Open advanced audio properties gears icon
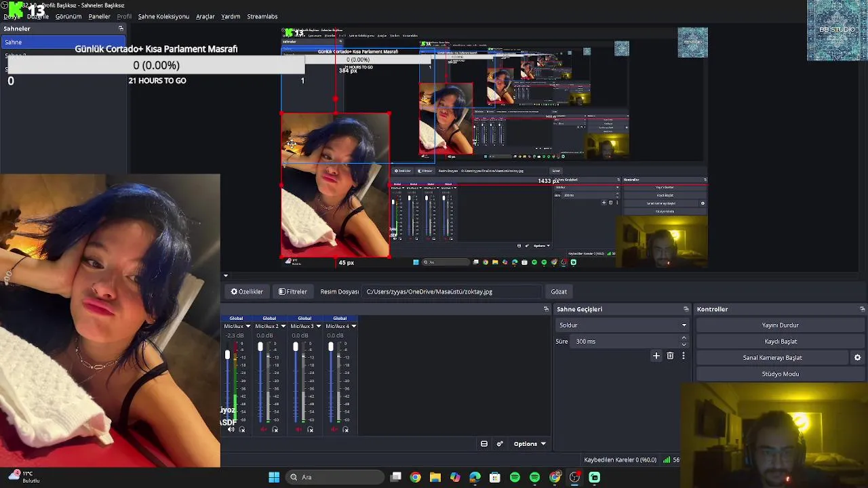Screen dimensions: 868x488 500,444
